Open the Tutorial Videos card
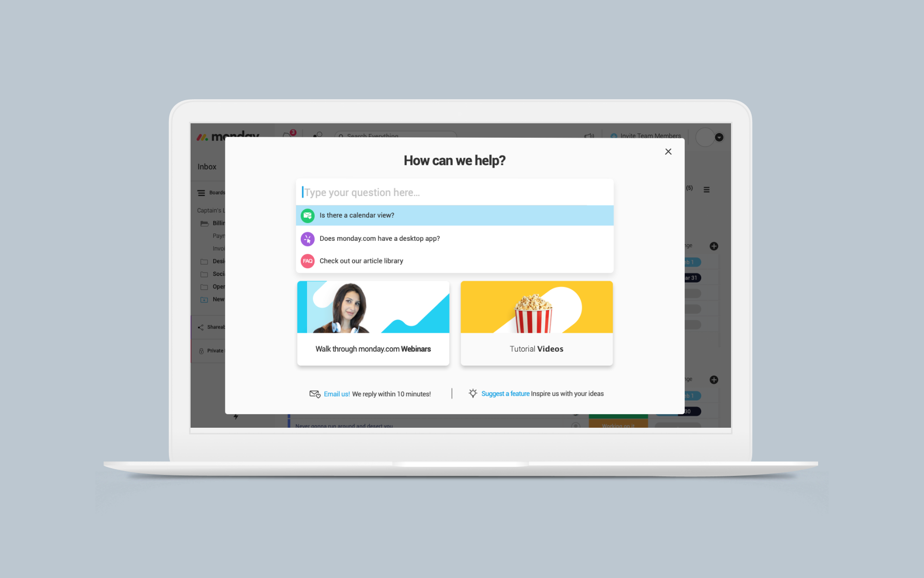The width and height of the screenshot is (924, 578). tap(536, 323)
